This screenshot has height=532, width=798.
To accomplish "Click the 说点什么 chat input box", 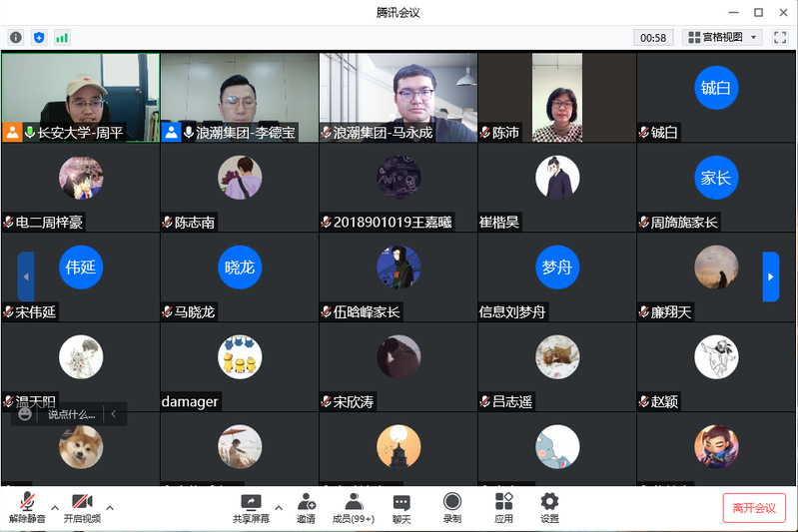I will click(72, 414).
